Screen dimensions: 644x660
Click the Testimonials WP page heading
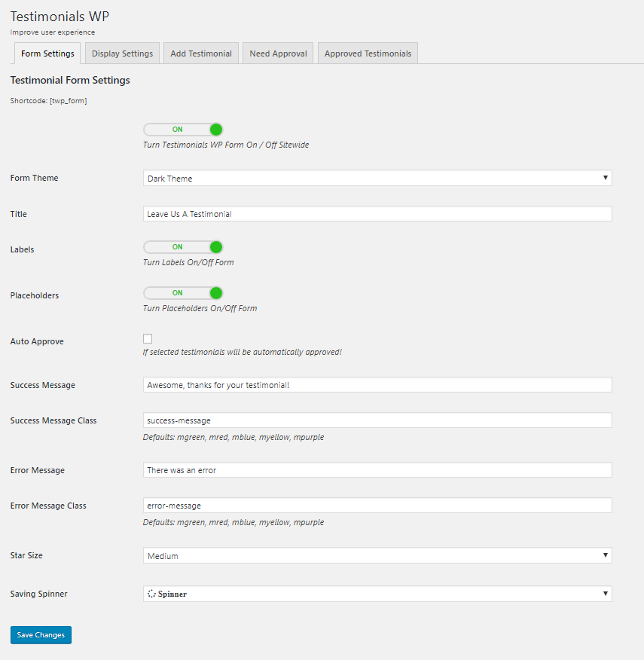point(60,16)
